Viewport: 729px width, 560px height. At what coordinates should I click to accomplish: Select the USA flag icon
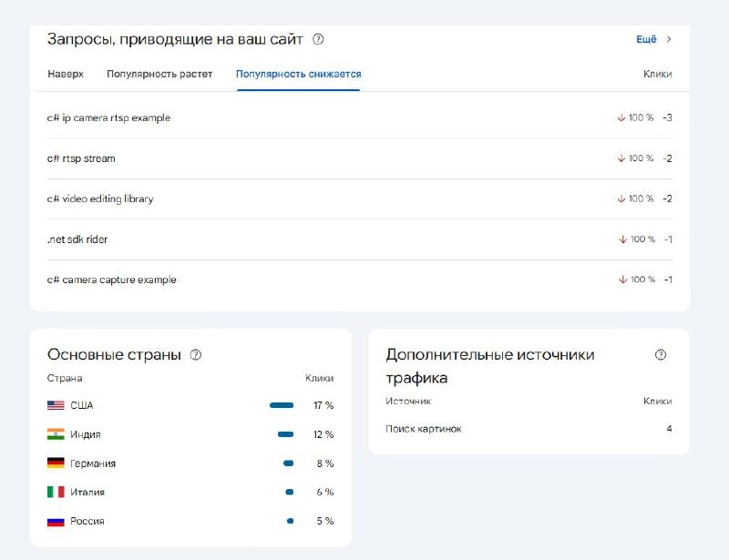55,403
